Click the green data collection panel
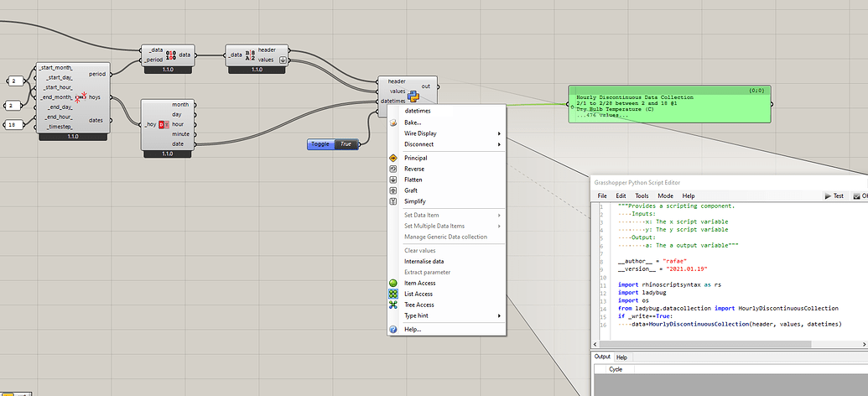The height and width of the screenshot is (396, 868). pos(669,103)
